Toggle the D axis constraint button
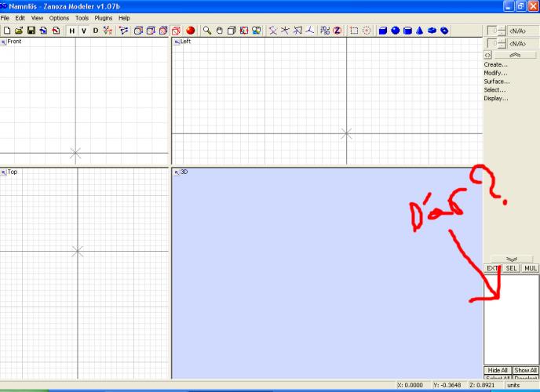Screen dimensions: 540x392 [96, 31]
